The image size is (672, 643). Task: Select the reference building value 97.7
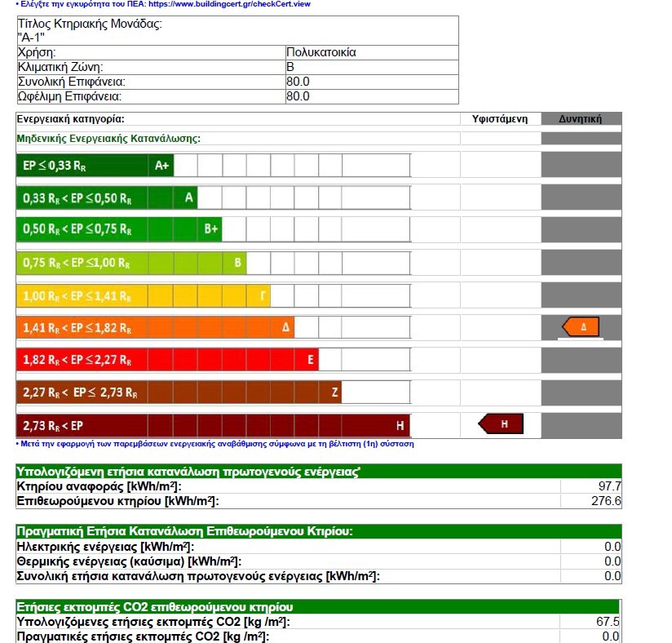click(x=609, y=486)
